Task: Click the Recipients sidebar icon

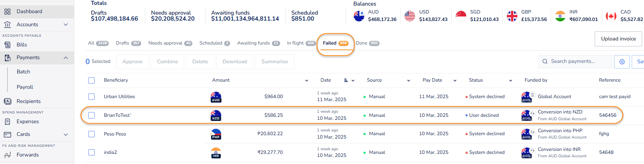Action: [x=7, y=101]
